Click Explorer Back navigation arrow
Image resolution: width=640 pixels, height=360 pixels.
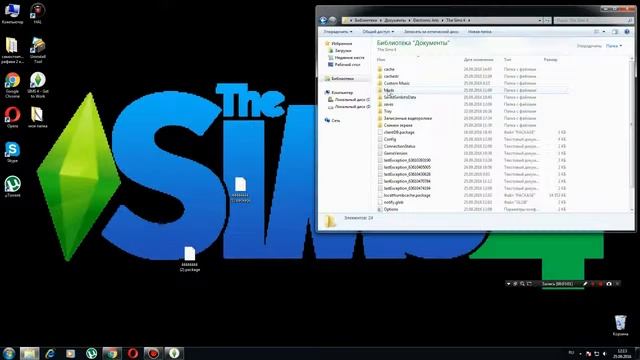tap(324, 20)
